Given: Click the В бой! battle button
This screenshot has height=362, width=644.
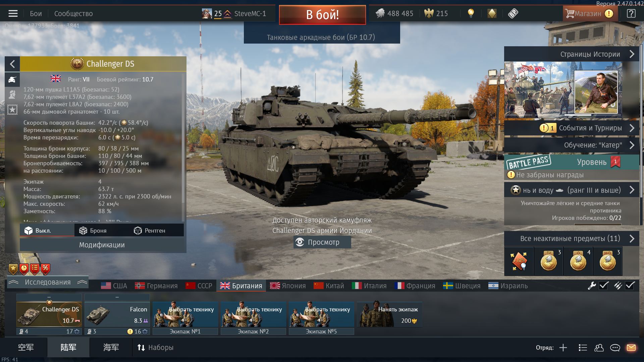Looking at the screenshot, I should [322, 15].
